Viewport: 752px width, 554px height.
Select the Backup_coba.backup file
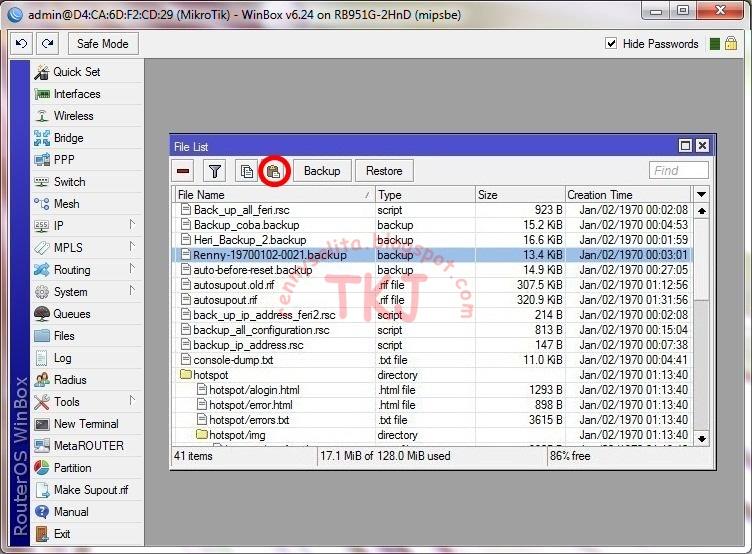(434, 225)
